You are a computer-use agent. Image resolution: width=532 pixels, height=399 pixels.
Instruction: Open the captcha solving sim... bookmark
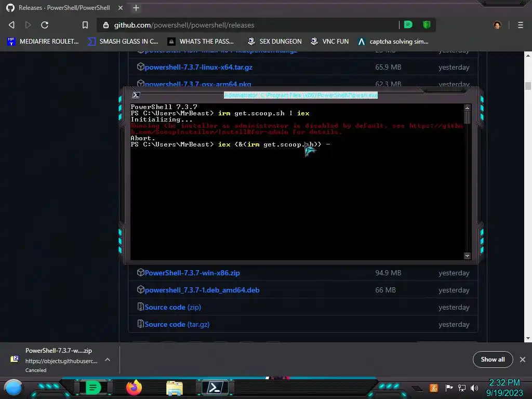tap(393, 42)
